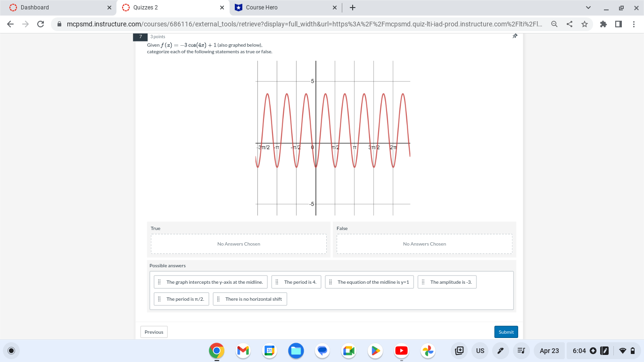This screenshot has height=362, width=644.
Task: Select 'There is no horizontal shift' answer
Action: point(250,299)
